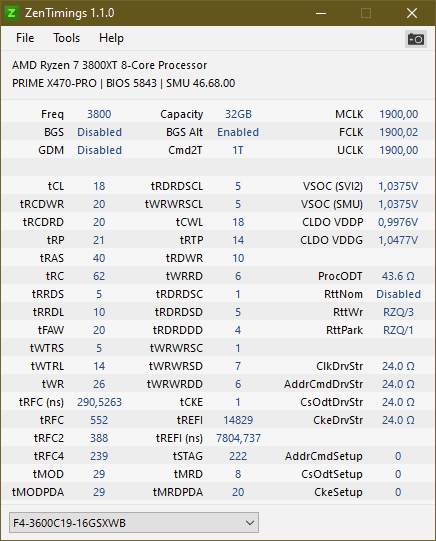Click the processor name text line
This screenshot has width=436, height=541.
pos(109,65)
